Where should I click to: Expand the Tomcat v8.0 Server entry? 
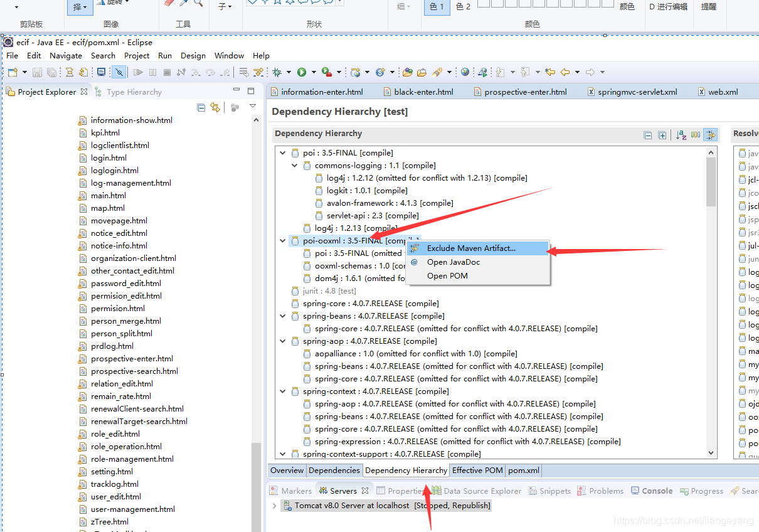(x=274, y=505)
